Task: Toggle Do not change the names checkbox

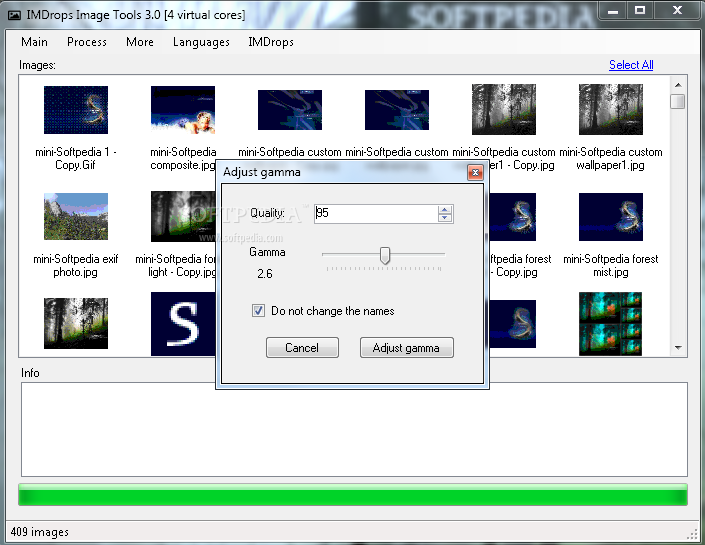Action: (258, 311)
